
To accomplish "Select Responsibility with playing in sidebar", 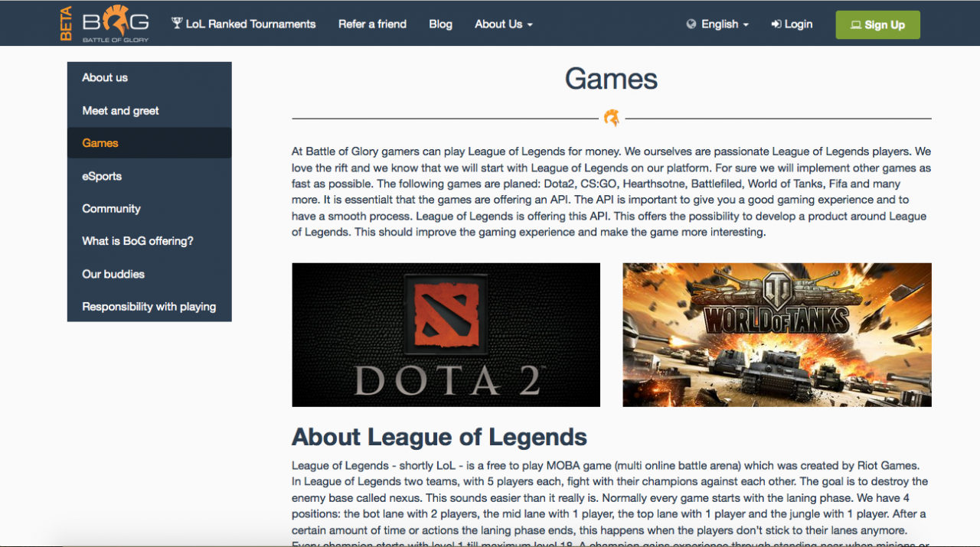I will point(149,306).
